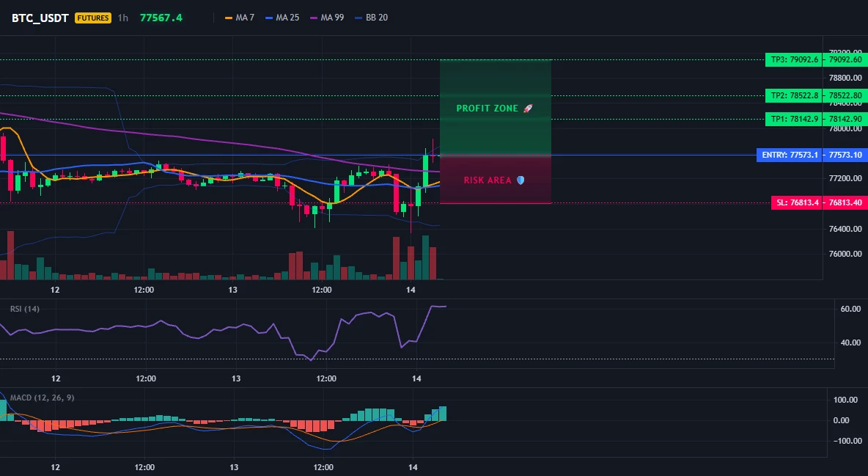Select the 1h timeframe label
868x476 pixels.
coord(123,18)
